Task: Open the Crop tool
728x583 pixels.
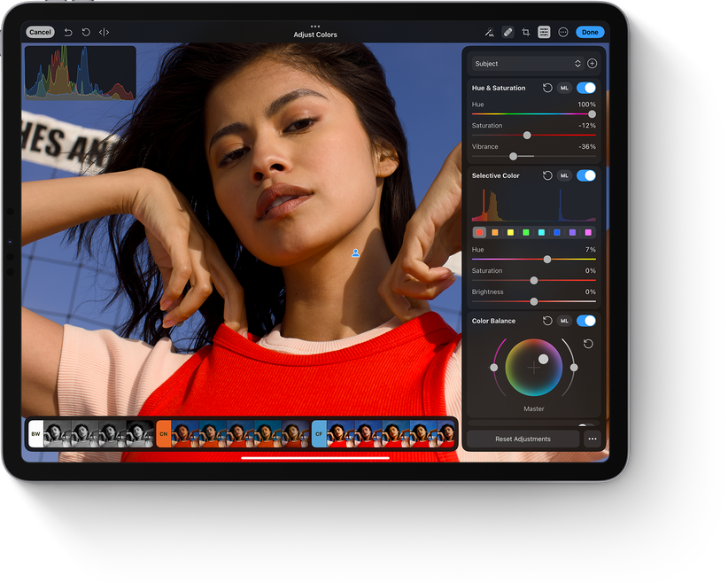Action: pyautogui.click(x=526, y=32)
